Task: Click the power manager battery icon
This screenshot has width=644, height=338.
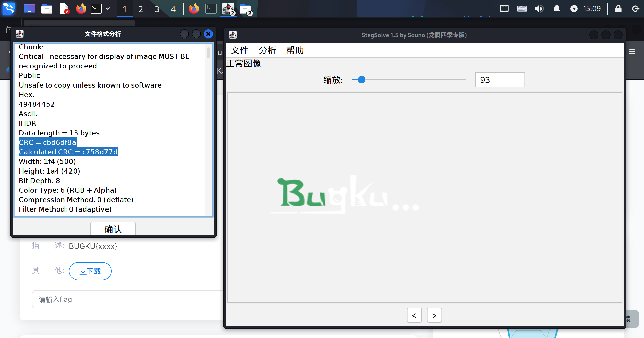Action: pos(574,9)
